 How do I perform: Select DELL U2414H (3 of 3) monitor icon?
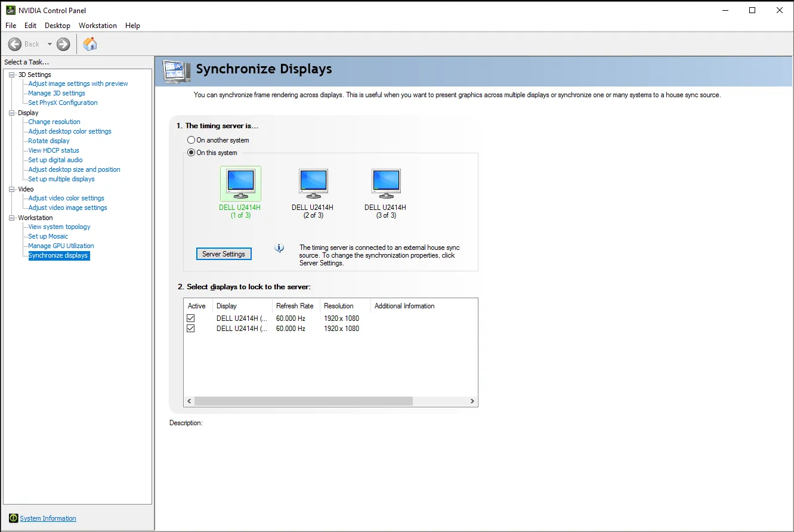pyautogui.click(x=386, y=184)
